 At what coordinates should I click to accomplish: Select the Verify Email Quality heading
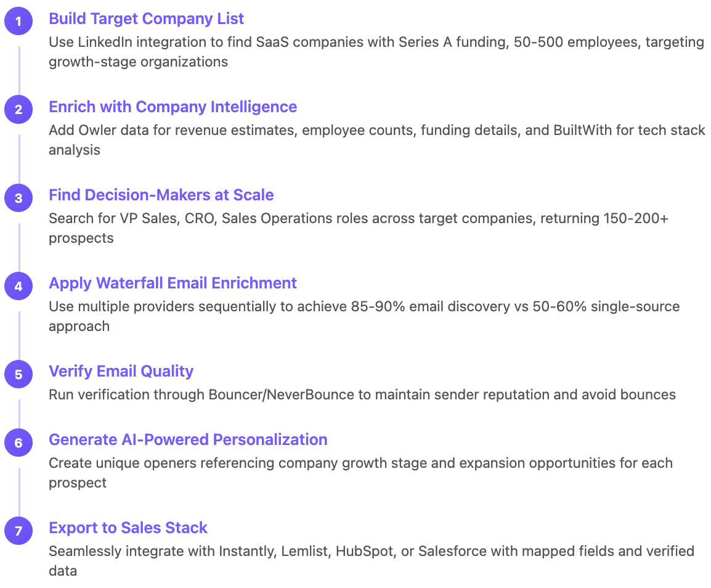pyautogui.click(x=121, y=371)
